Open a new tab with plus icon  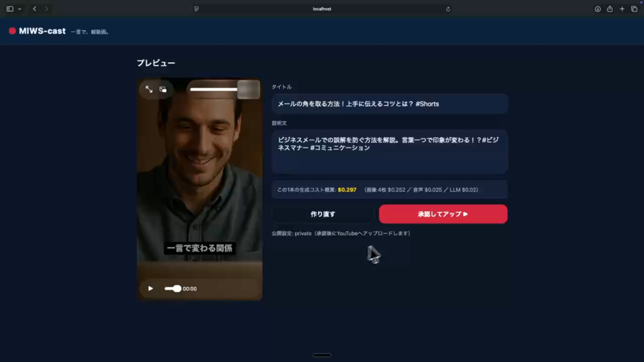[622, 9]
